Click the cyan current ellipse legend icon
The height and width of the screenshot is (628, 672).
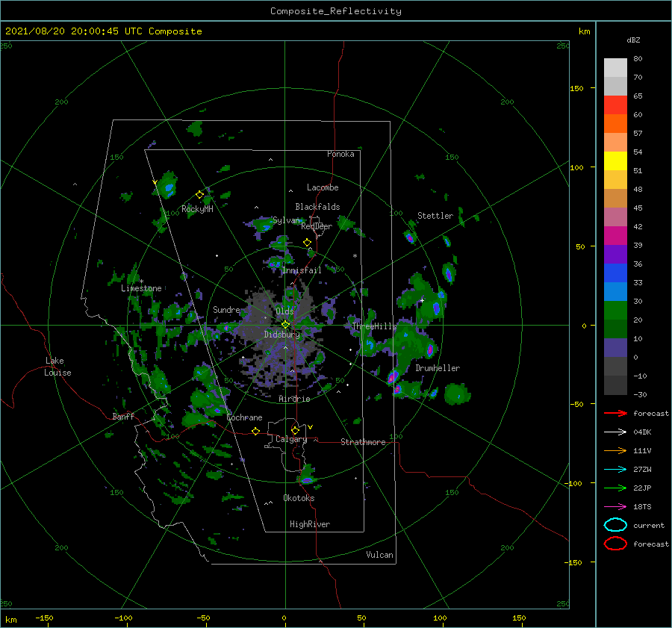pos(615,525)
